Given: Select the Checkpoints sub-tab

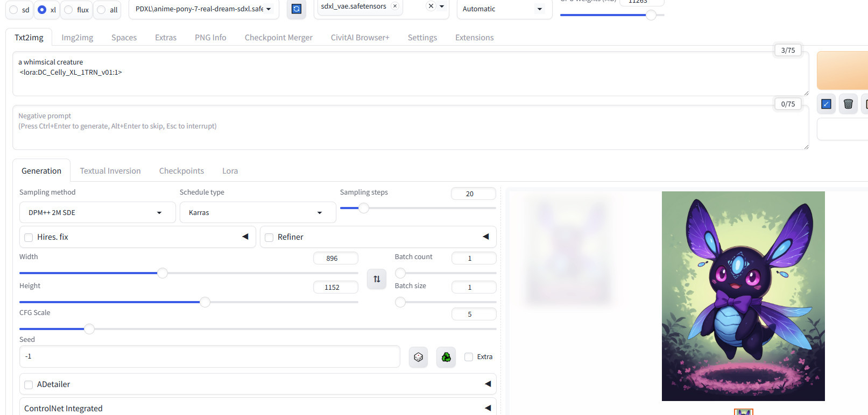Looking at the screenshot, I should tap(181, 171).
